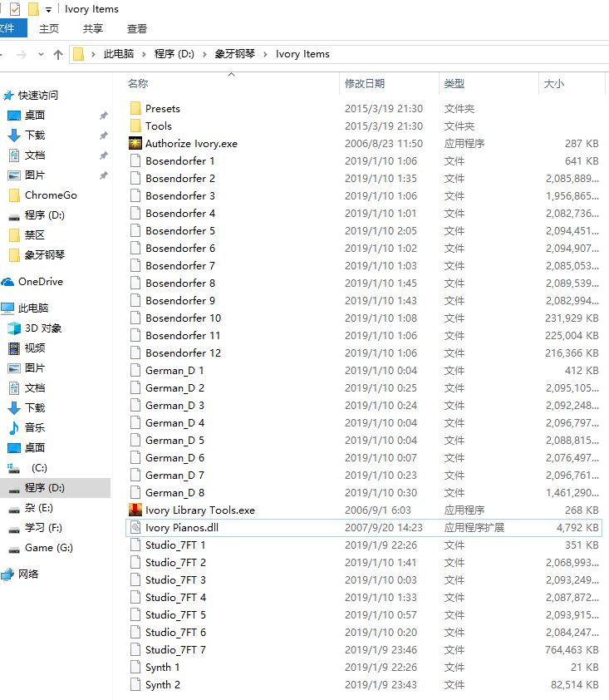Click 程序 (D:) in the address breadcrumb

tap(174, 54)
